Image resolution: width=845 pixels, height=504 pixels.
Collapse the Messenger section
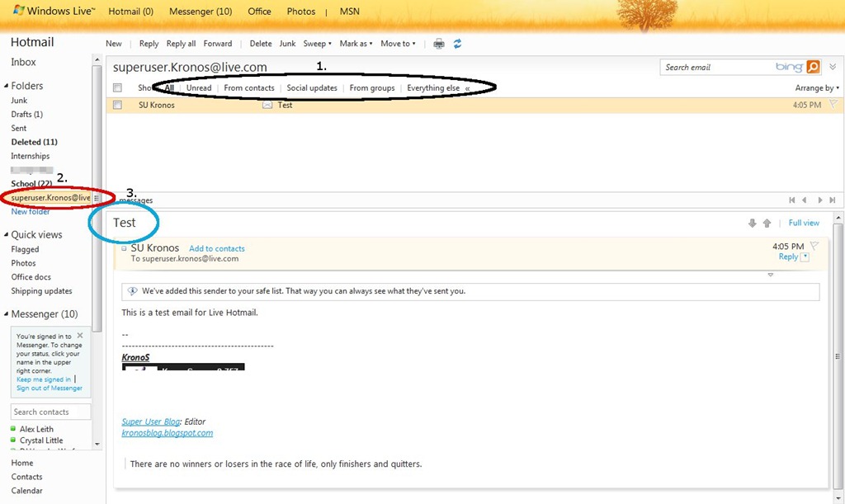point(7,314)
